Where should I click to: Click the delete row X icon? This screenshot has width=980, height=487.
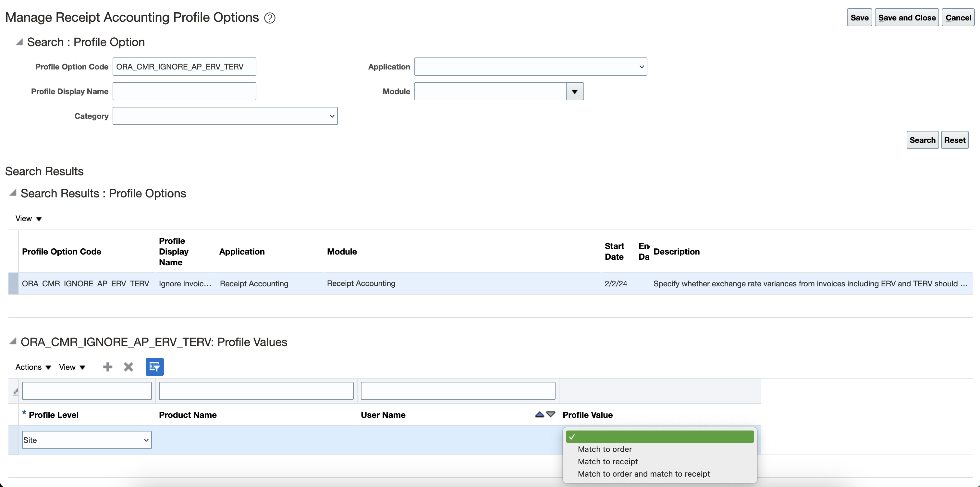point(128,367)
